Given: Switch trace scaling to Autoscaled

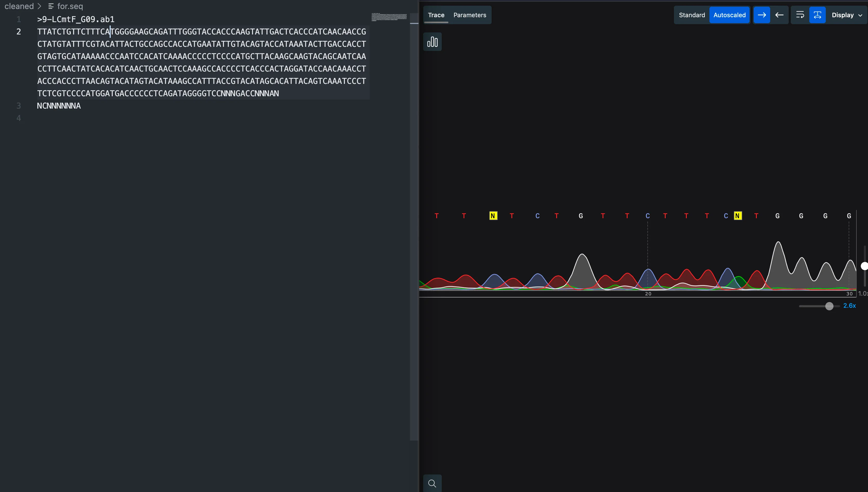Looking at the screenshot, I should click(x=730, y=15).
